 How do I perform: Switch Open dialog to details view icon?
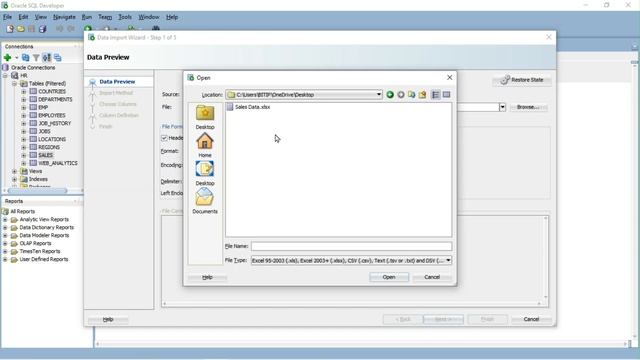447,95
